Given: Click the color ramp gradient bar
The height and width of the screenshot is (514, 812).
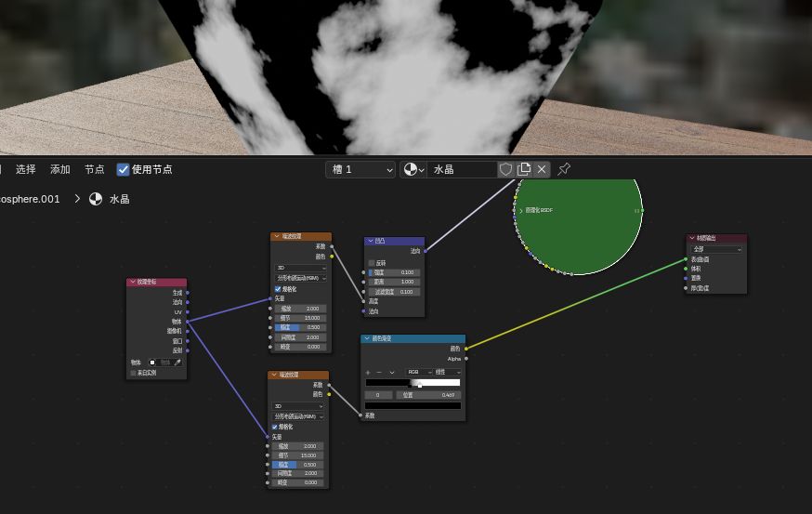Looking at the screenshot, I should (413, 382).
